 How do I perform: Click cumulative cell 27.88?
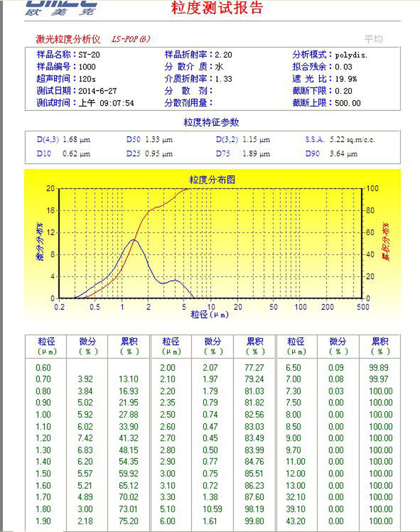(x=128, y=414)
